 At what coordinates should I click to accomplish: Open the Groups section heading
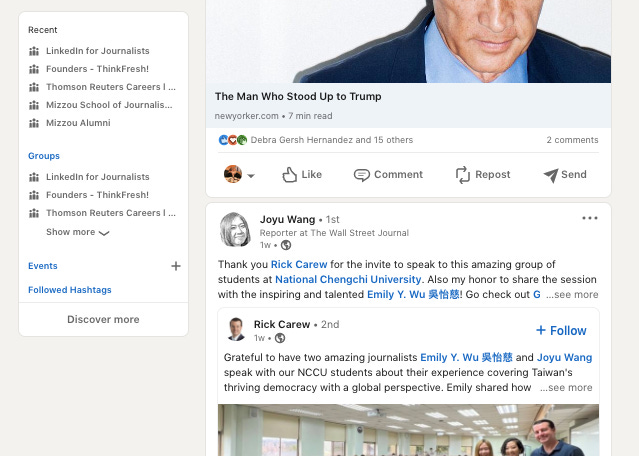(x=44, y=156)
